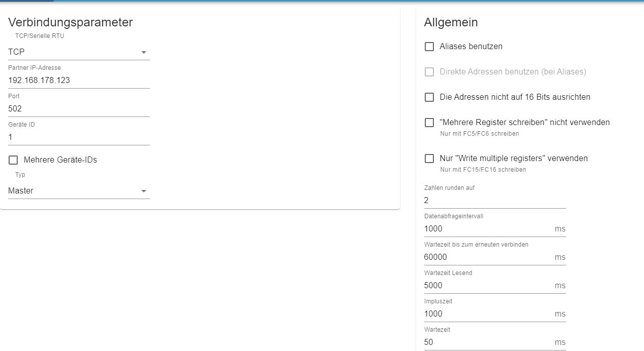Check Die Adressen nicht auf 16 Bits ausrichten

click(429, 97)
